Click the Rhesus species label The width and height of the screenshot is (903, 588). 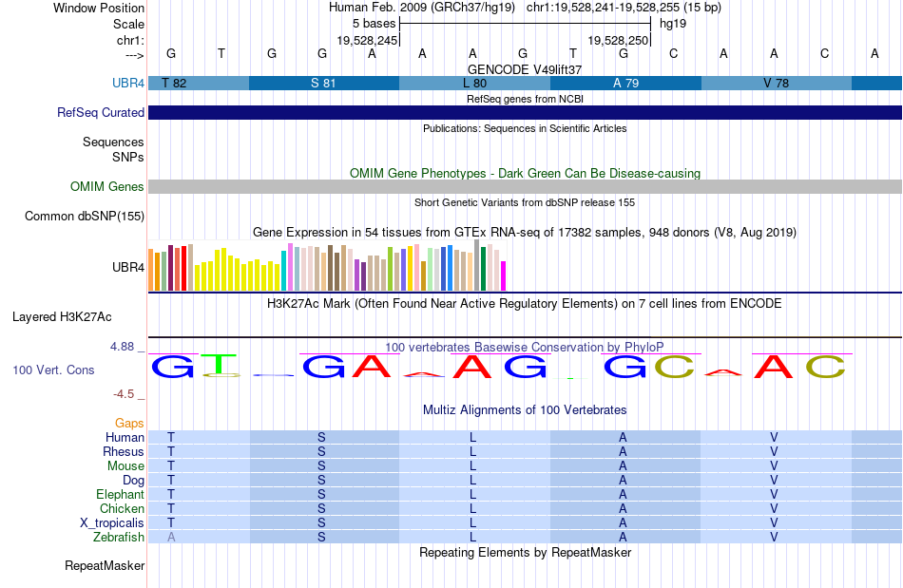[x=124, y=451]
